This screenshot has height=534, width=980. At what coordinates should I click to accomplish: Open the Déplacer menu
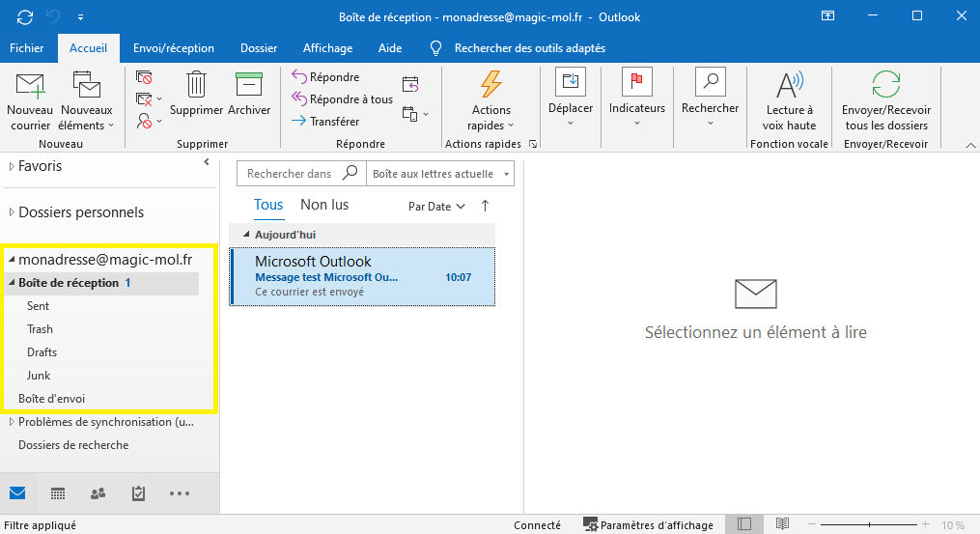[571, 98]
